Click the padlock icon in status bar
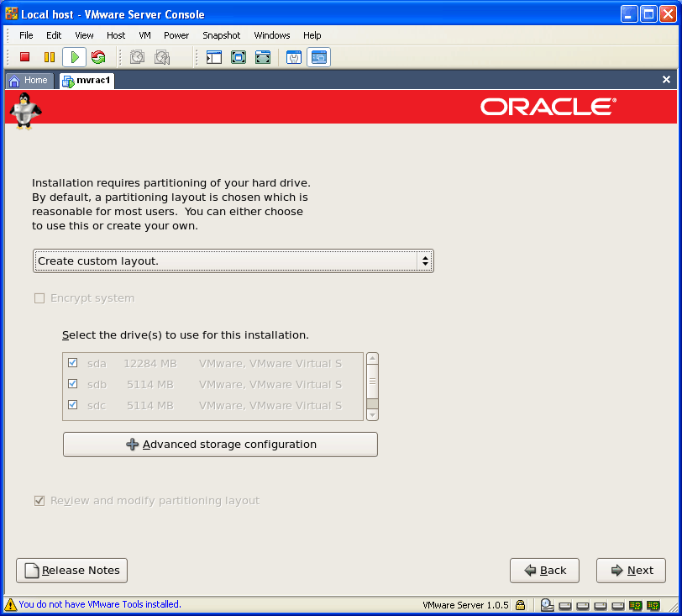This screenshot has width=682, height=616. pos(521,604)
